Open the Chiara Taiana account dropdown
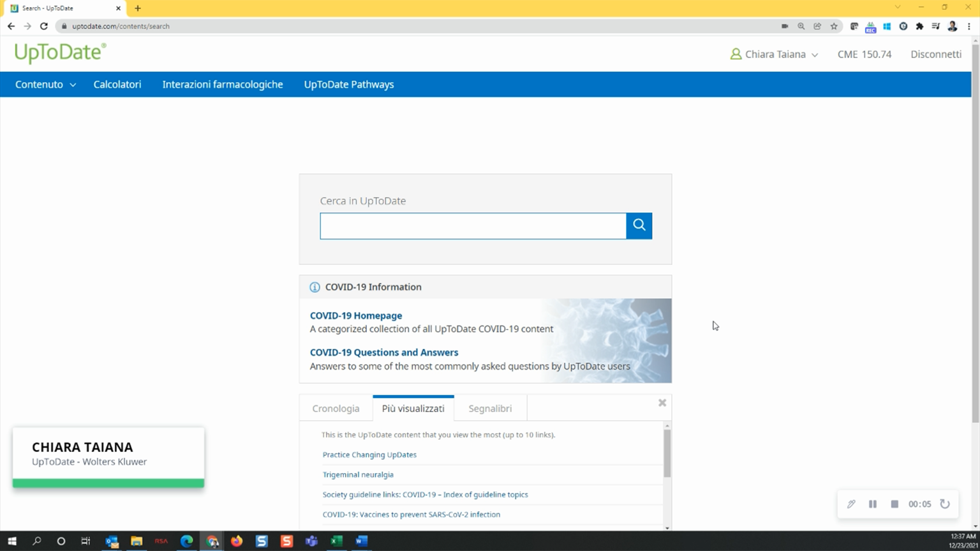The width and height of the screenshot is (980, 551). [774, 54]
